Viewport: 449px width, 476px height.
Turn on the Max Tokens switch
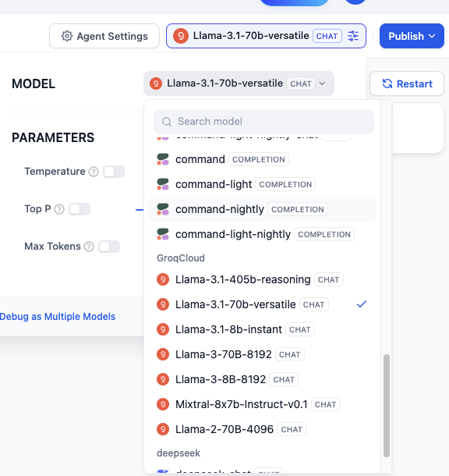tap(109, 247)
